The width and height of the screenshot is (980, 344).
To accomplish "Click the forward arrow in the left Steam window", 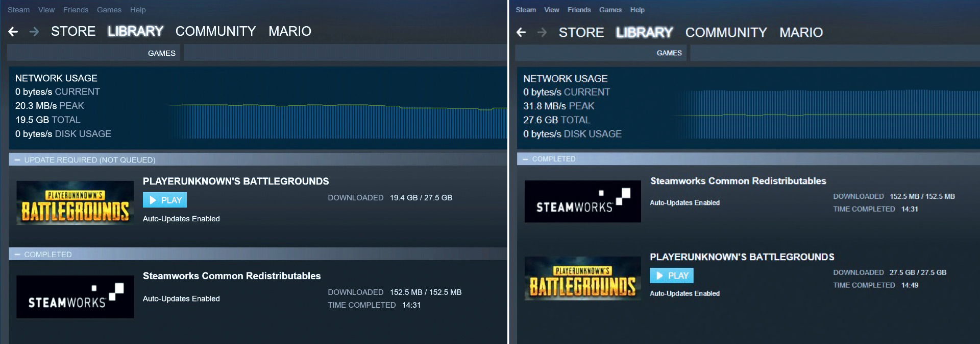I will coord(34,32).
